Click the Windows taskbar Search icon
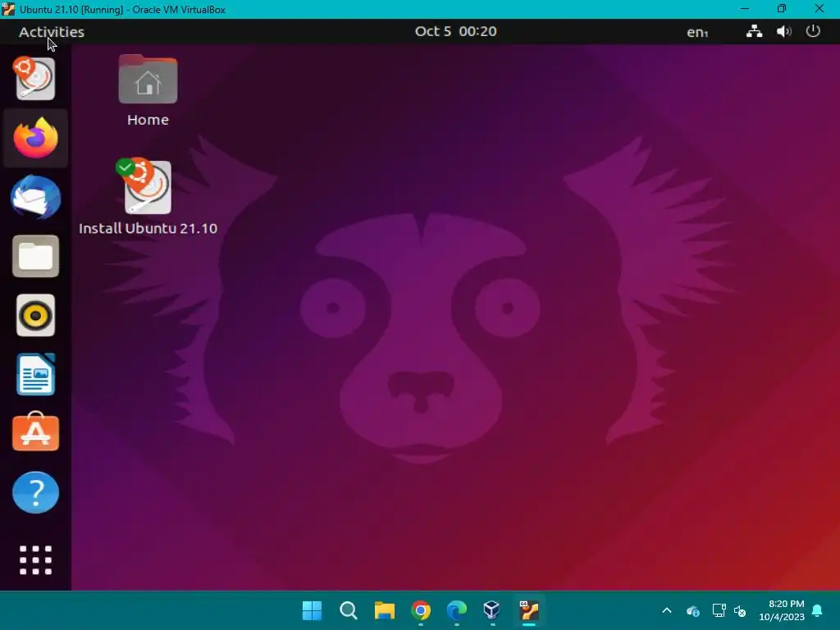 pos(348,610)
